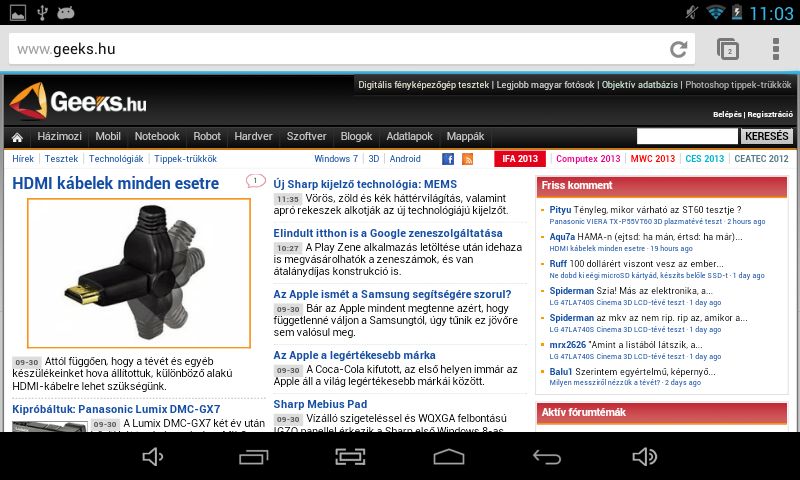Go to the home icon in navbar
800x480 pixels.
tap(17, 137)
